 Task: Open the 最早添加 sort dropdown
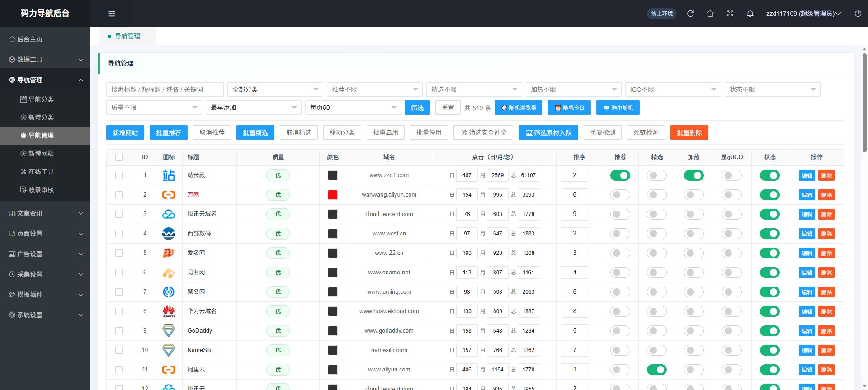point(254,108)
